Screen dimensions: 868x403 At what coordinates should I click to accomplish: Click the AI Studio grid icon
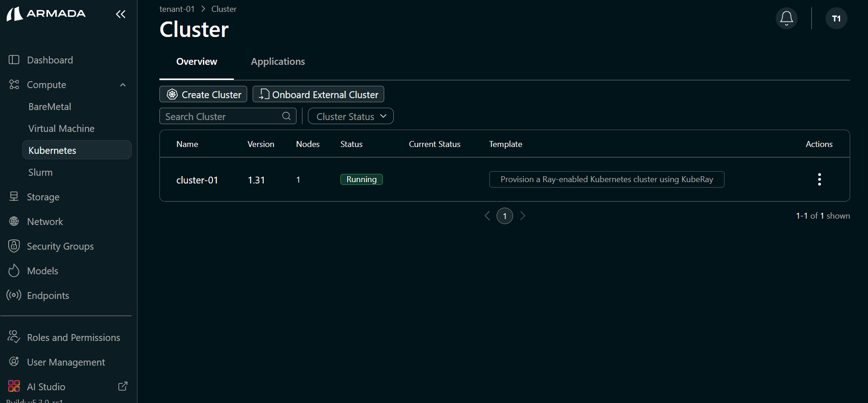click(14, 386)
